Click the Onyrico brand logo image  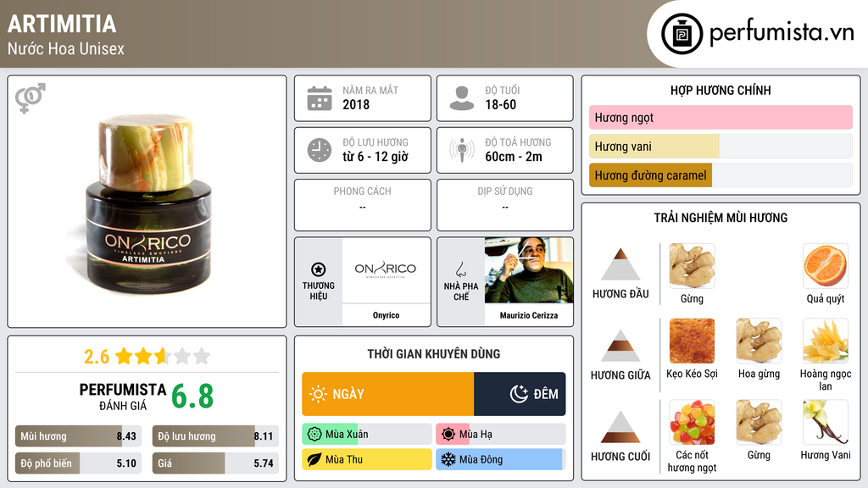[386, 269]
